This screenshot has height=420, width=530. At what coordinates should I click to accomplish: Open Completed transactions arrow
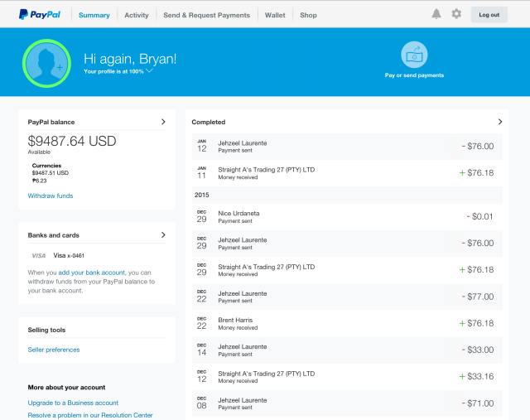point(500,122)
